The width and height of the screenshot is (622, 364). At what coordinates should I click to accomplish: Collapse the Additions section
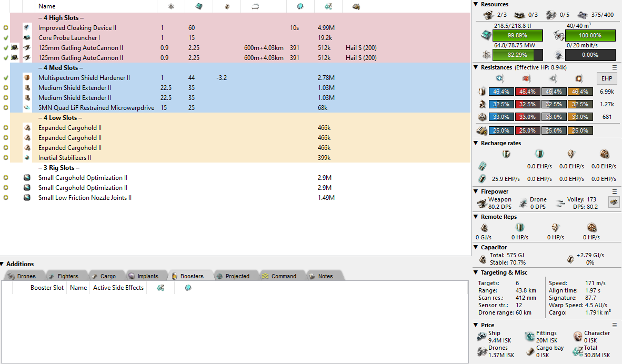point(2,264)
